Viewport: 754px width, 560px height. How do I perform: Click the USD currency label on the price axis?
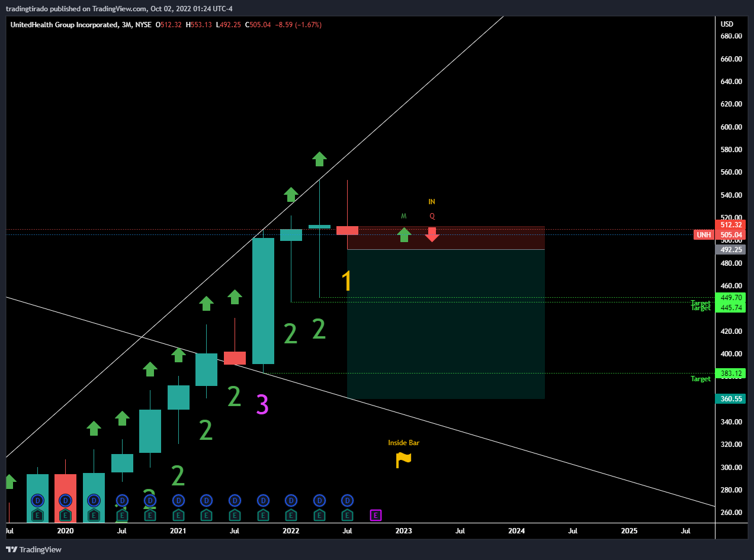pos(727,24)
